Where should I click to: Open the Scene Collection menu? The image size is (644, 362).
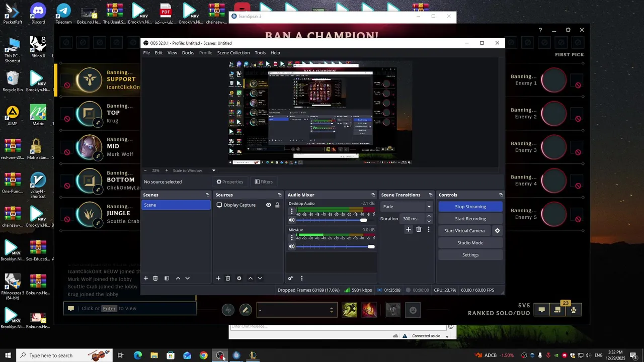pyautogui.click(x=233, y=53)
